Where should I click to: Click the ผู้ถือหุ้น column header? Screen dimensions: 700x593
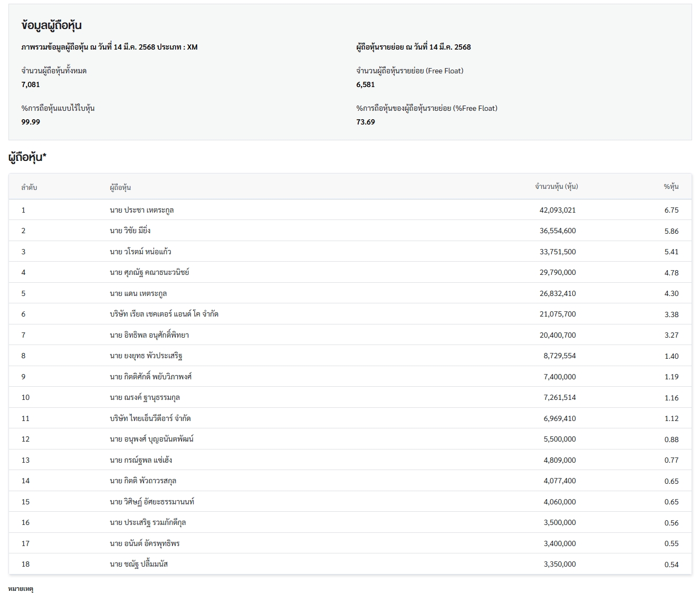point(120,187)
